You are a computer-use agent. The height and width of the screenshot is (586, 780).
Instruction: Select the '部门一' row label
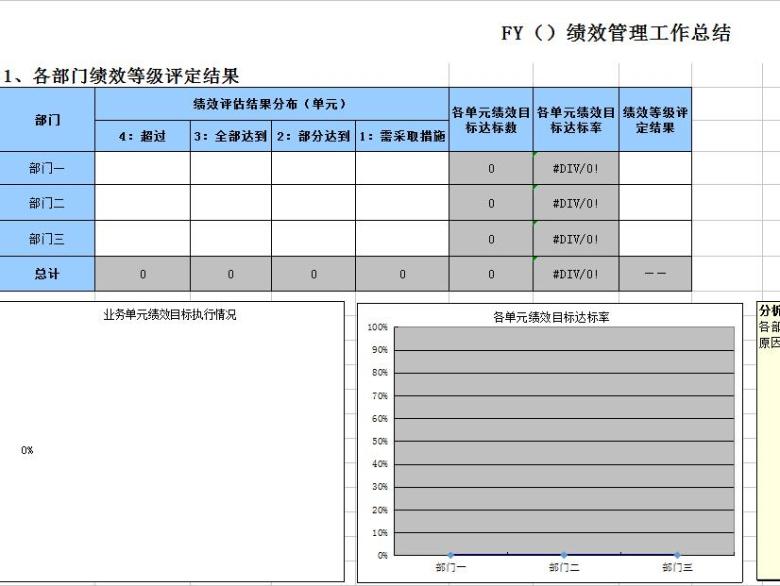[47, 168]
